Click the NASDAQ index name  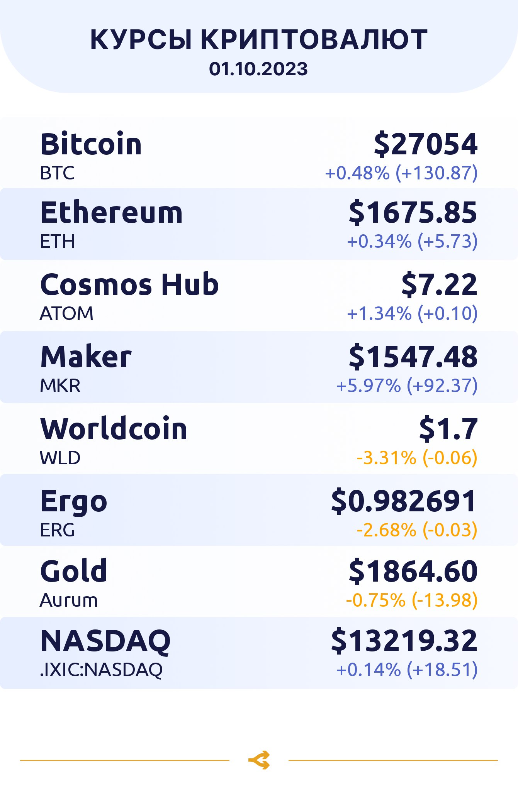[x=105, y=641]
